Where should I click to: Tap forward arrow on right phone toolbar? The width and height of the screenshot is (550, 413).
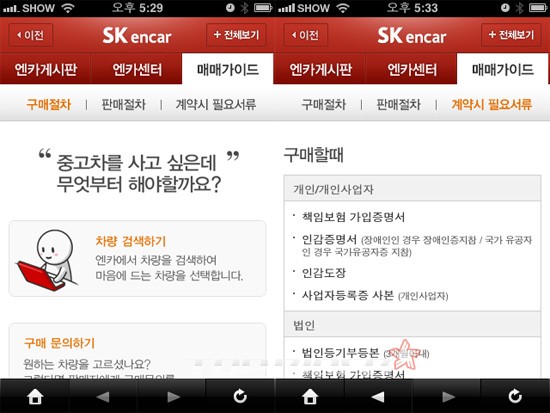click(449, 397)
